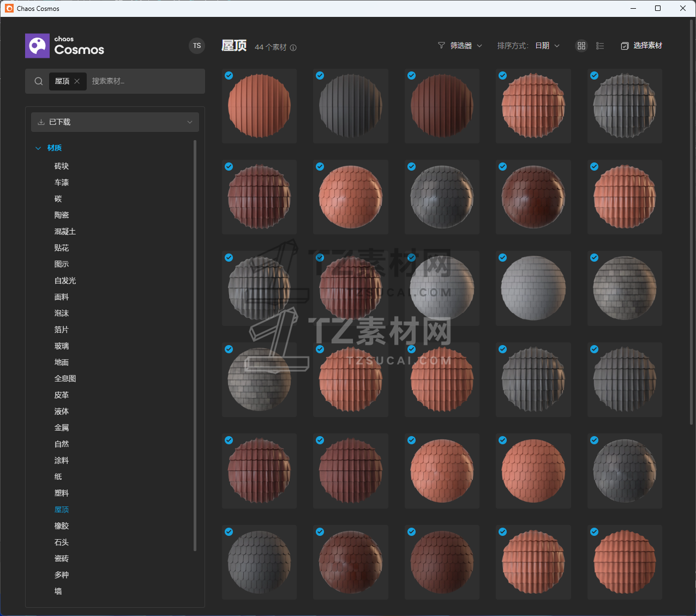Switch to list view layout icon
The width and height of the screenshot is (696, 616).
600,46
